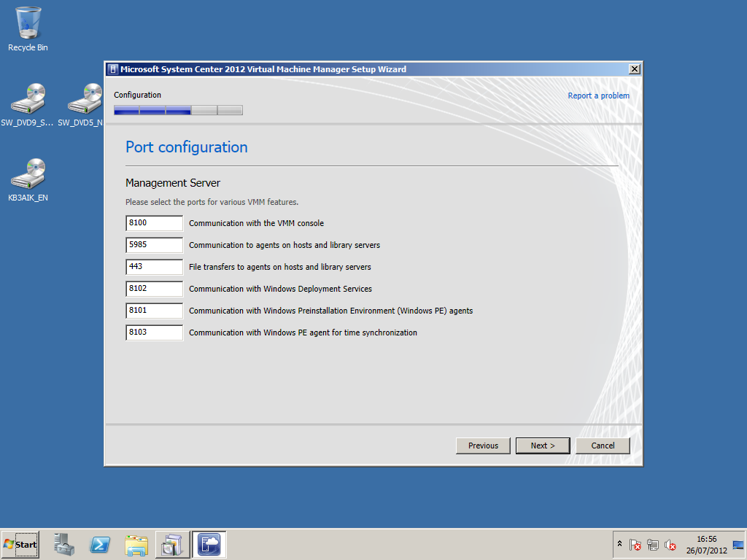The width and height of the screenshot is (747, 560).
Task: Edit the file transfers port field 443
Action: (155, 267)
